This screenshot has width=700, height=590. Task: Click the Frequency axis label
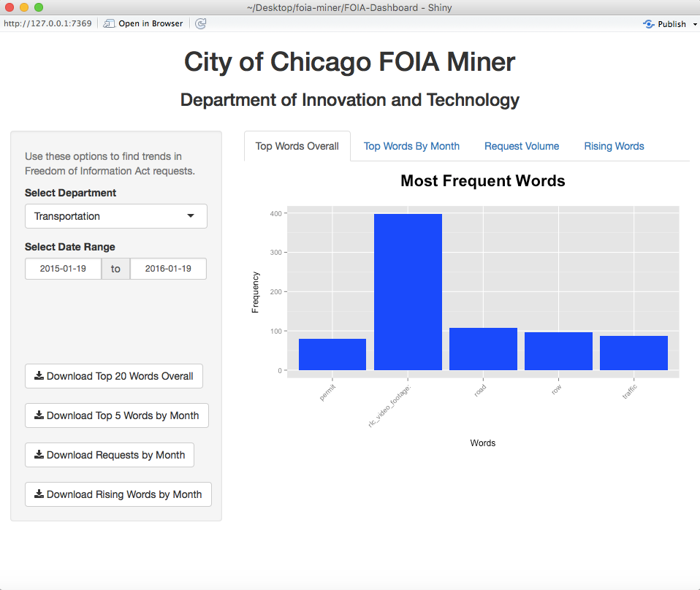pyautogui.click(x=255, y=292)
